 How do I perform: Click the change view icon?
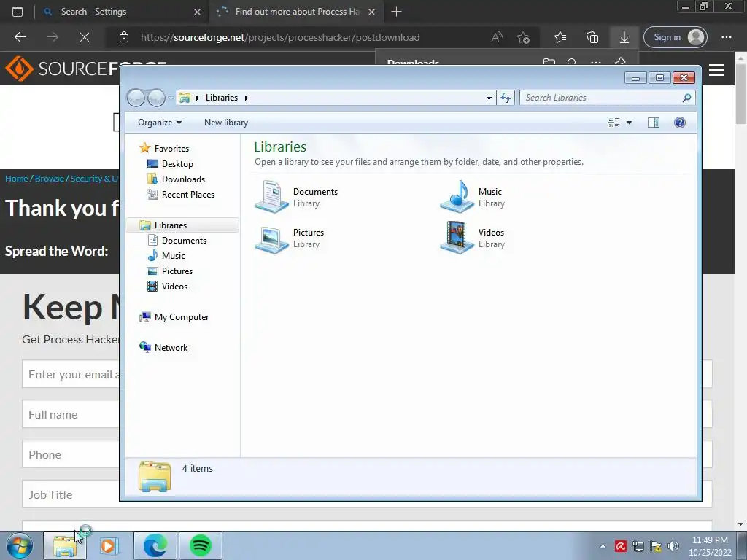pos(614,122)
